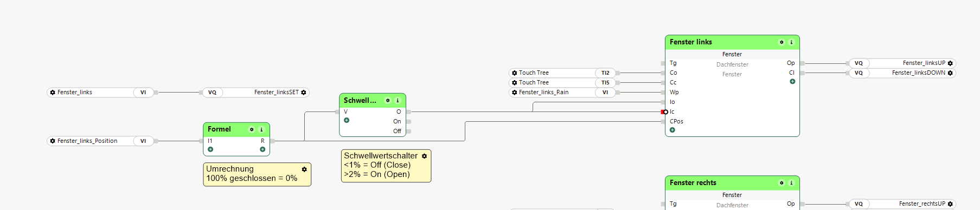This screenshot has width=980, height=210.
Task: Expand inputs plus under CPos
Action: pos(672,130)
